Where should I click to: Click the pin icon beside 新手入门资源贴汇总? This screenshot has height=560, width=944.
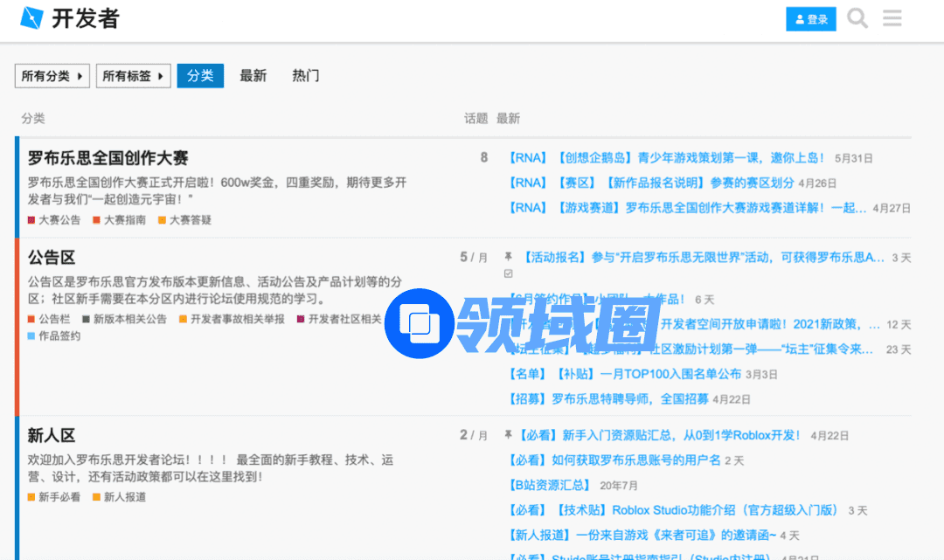508,434
